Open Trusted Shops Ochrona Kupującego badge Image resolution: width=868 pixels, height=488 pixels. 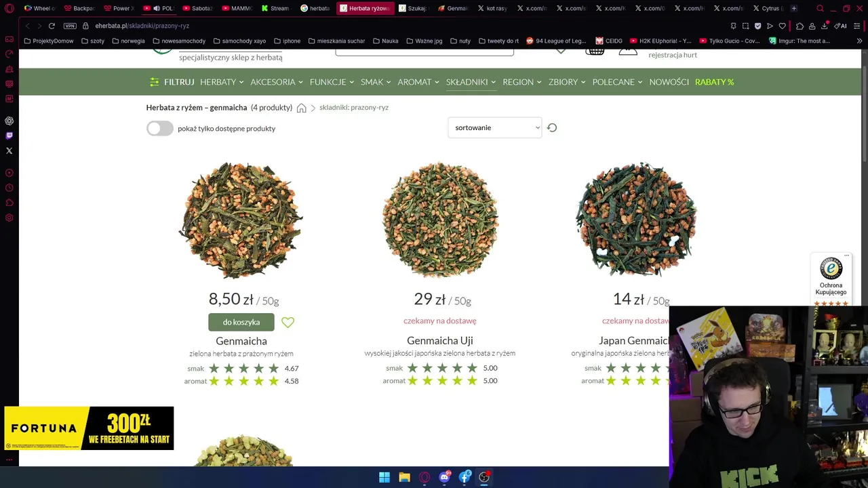coord(831,279)
